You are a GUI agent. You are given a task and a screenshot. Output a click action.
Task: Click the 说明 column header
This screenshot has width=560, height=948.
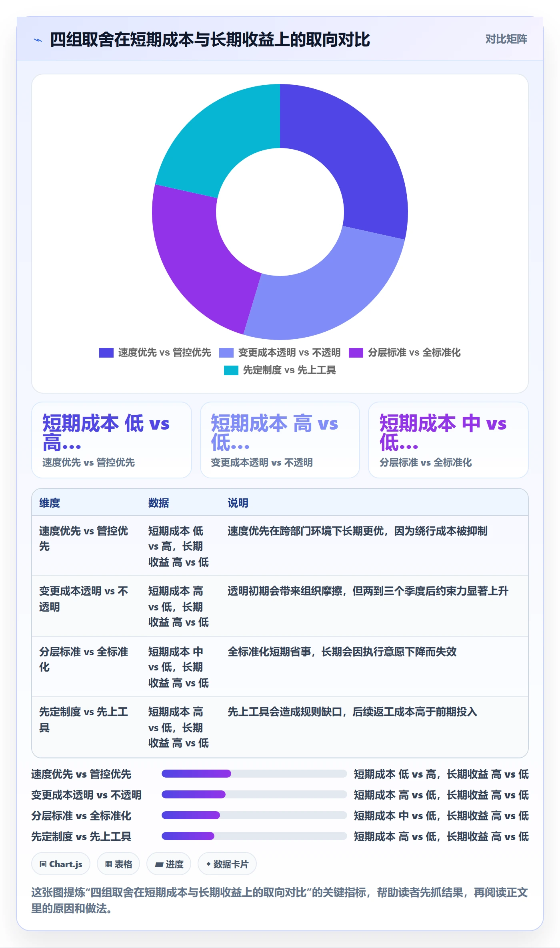pyautogui.click(x=238, y=503)
